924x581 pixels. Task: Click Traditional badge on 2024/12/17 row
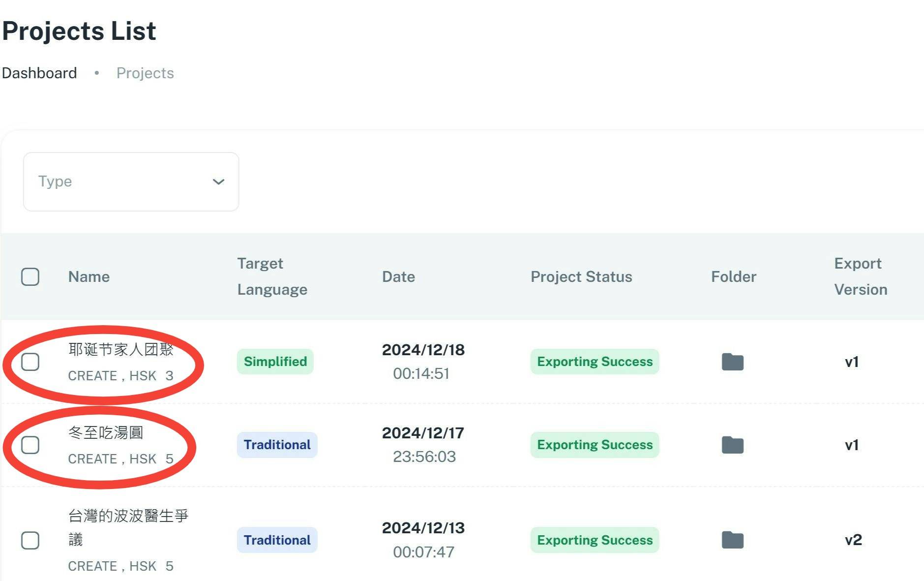pyautogui.click(x=277, y=445)
